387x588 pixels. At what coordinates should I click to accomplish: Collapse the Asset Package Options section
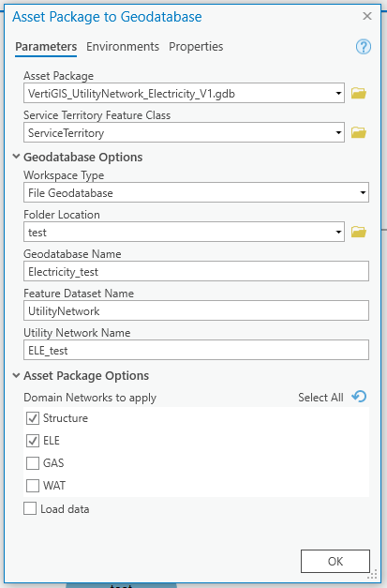pyautogui.click(x=16, y=375)
